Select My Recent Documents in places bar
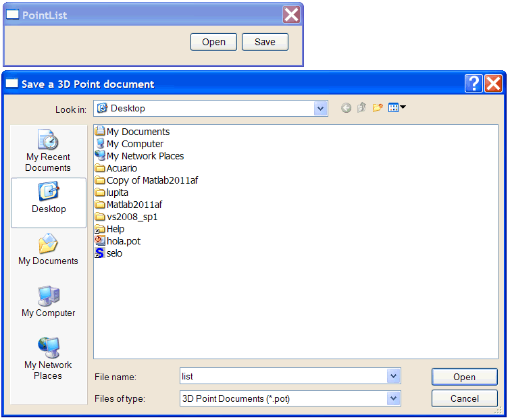510x420 pixels. coord(48,151)
